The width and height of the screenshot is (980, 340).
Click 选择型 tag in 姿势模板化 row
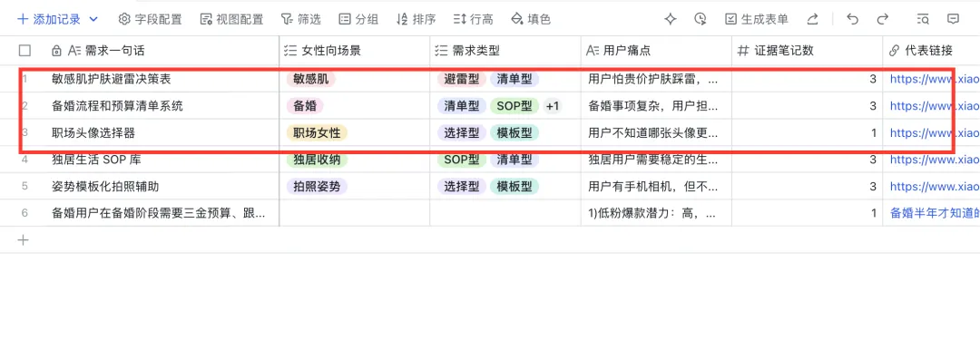point(461,186)
